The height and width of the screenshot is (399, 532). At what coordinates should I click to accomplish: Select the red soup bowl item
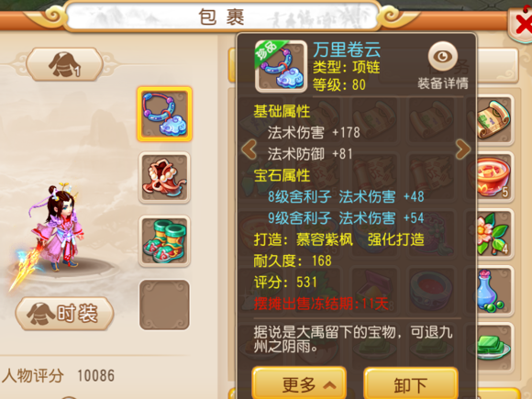pos(493,177)
